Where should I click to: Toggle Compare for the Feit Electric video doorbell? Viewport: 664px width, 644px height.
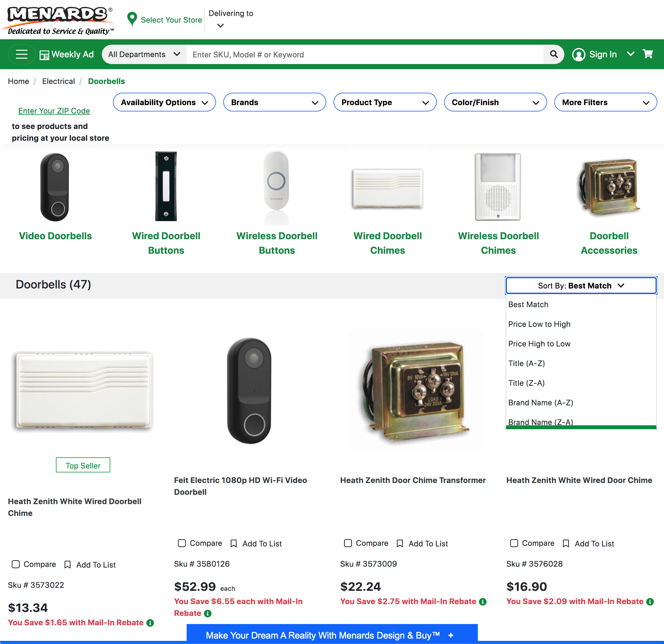point(182,543)
